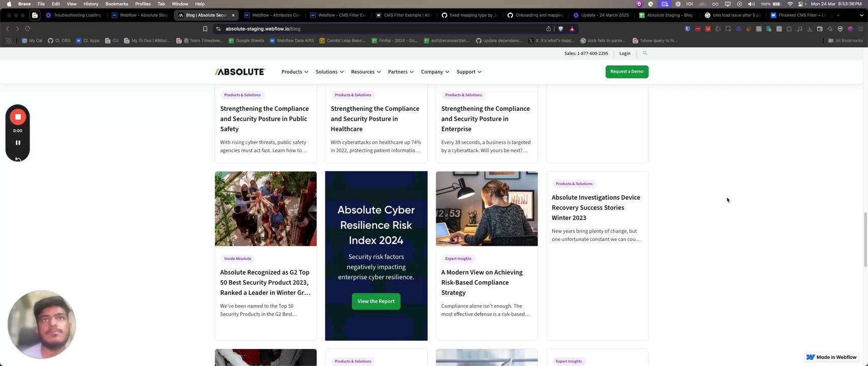Open the Profiles menu in the menu bar
Screen dimensions: 868x366
click(143, 4)
